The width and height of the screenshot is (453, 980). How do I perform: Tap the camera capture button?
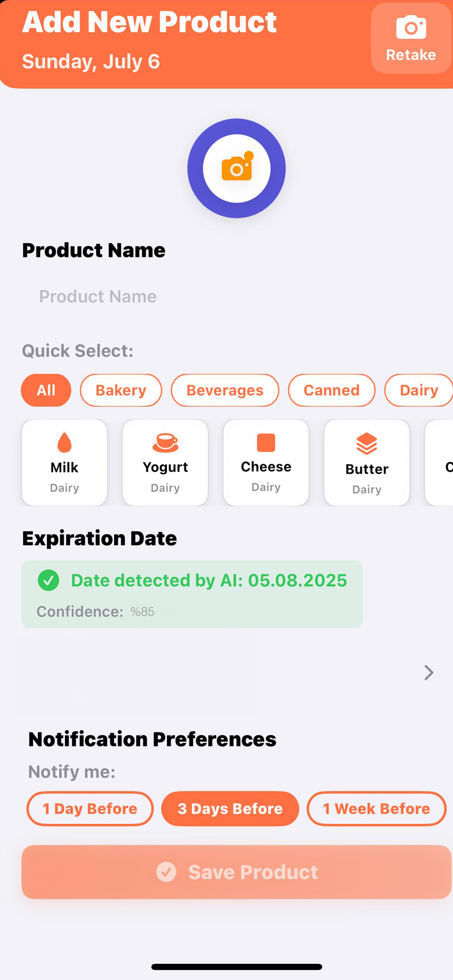pos(236,168)
